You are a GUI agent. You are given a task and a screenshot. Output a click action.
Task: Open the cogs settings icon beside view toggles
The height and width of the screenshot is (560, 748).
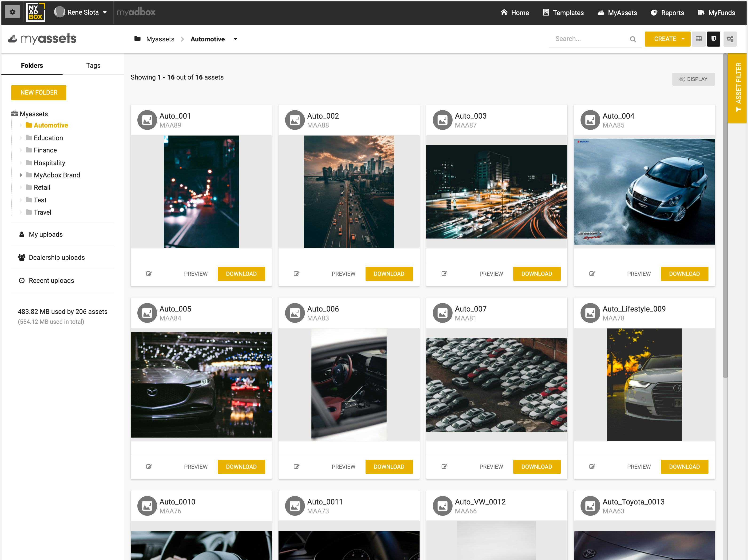730,39
